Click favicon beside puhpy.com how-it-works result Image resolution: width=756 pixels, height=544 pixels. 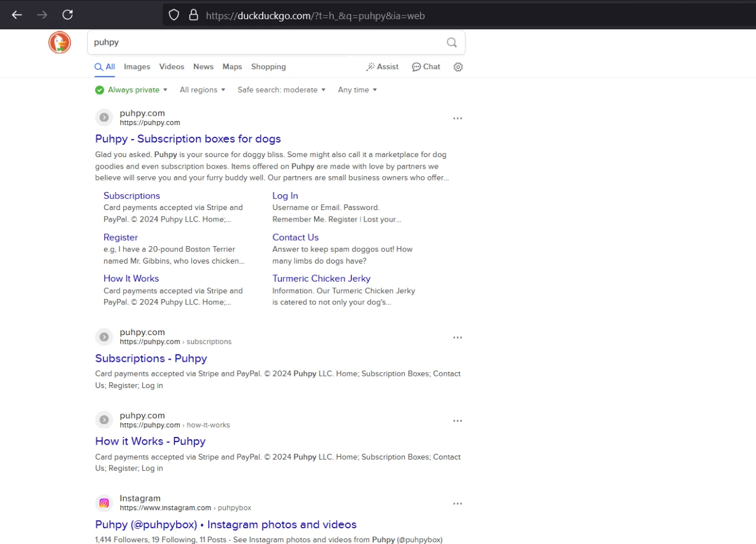pyautogui.click(x=104, y=420)
